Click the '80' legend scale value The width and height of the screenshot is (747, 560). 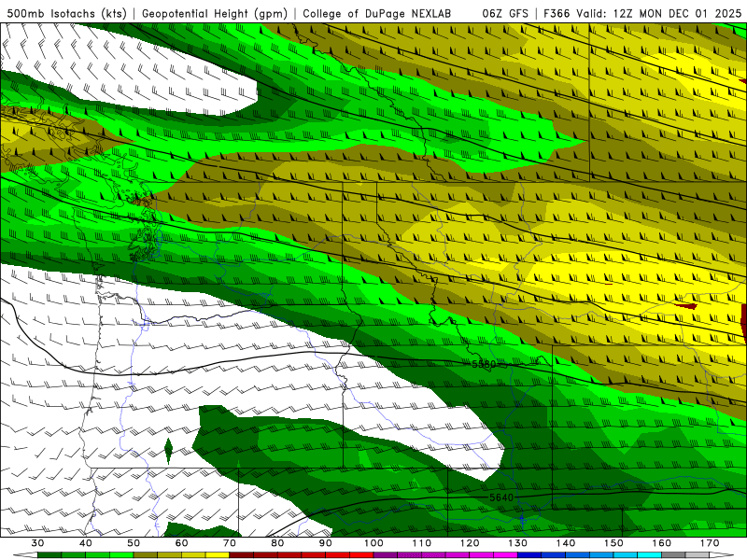[277, 543]
